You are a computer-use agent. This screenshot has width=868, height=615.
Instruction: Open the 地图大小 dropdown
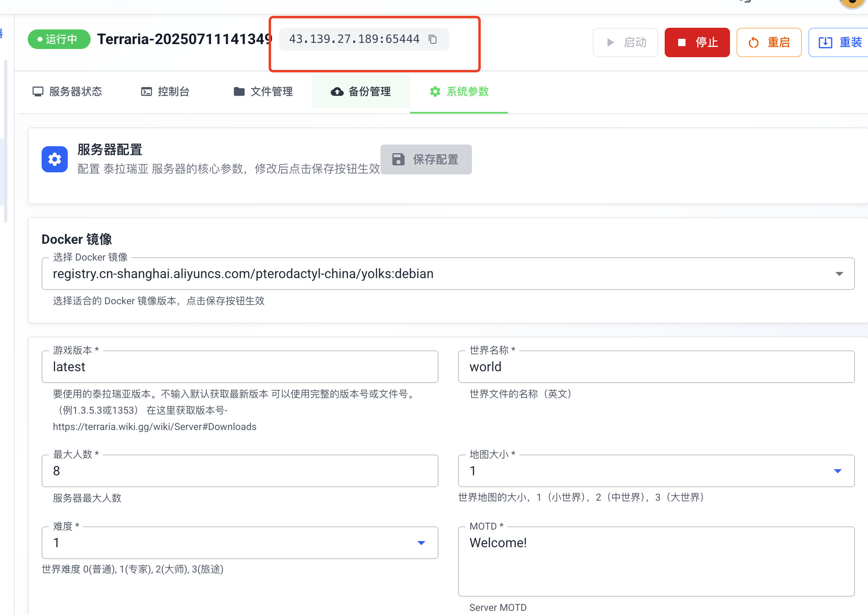coord(837,471)
